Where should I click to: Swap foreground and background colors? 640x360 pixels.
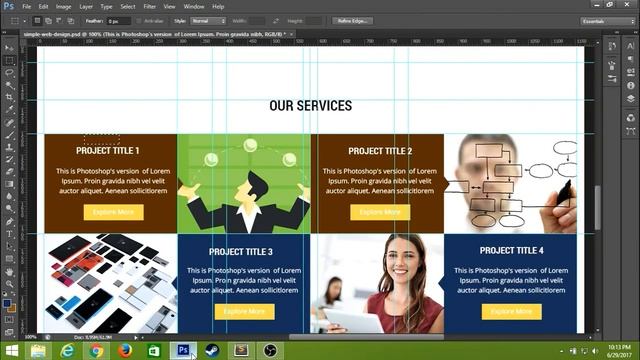[13, 293]
